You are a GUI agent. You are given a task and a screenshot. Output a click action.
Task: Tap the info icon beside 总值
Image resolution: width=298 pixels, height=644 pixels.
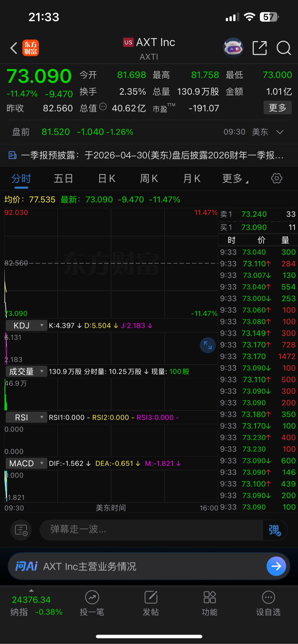[x=103, y=107]
